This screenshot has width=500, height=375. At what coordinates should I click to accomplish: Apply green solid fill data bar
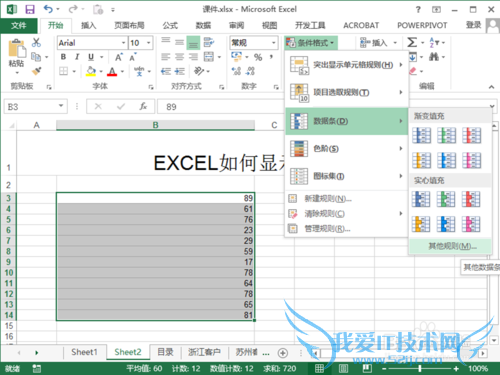pyautogui.click(x=446, y=199)
